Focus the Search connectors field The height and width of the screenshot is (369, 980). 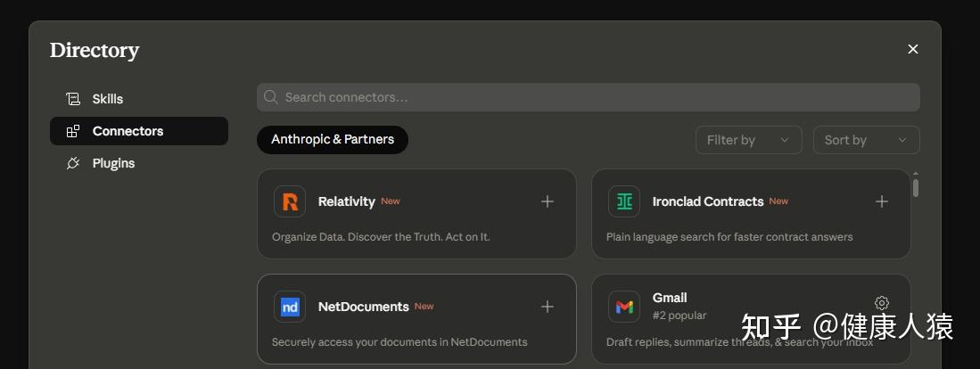pyautogui.click(x=589, y=97)
